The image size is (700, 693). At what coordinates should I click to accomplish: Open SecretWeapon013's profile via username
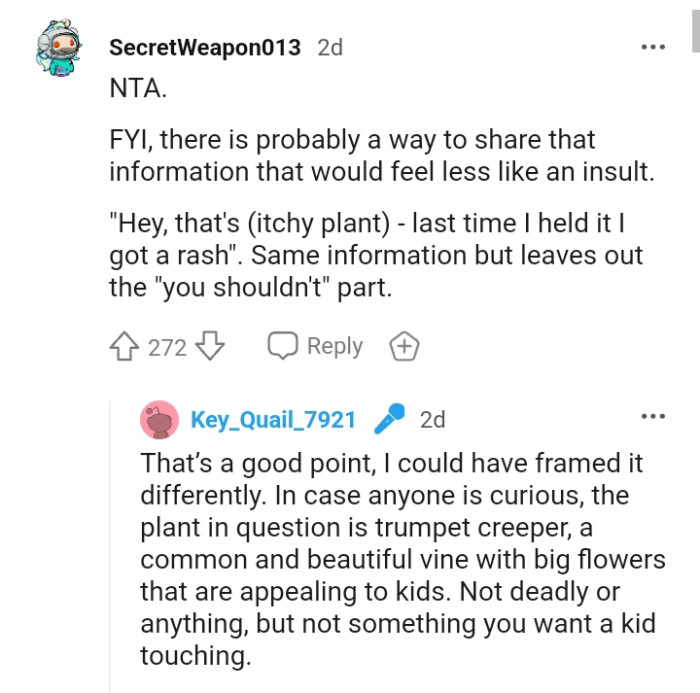click(204, 47)
